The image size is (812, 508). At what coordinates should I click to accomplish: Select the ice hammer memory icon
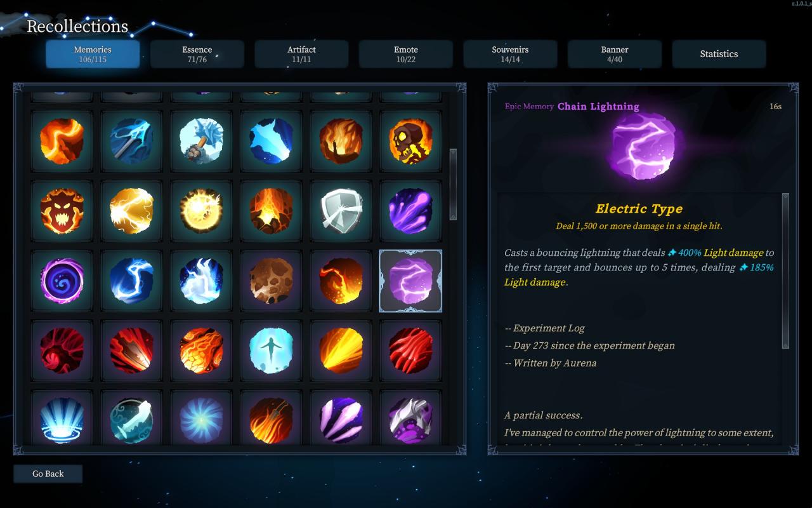pos(201,141)
